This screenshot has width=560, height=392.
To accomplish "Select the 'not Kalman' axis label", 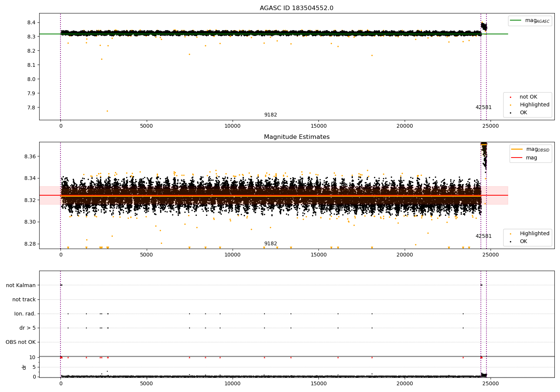I will 21,286.
